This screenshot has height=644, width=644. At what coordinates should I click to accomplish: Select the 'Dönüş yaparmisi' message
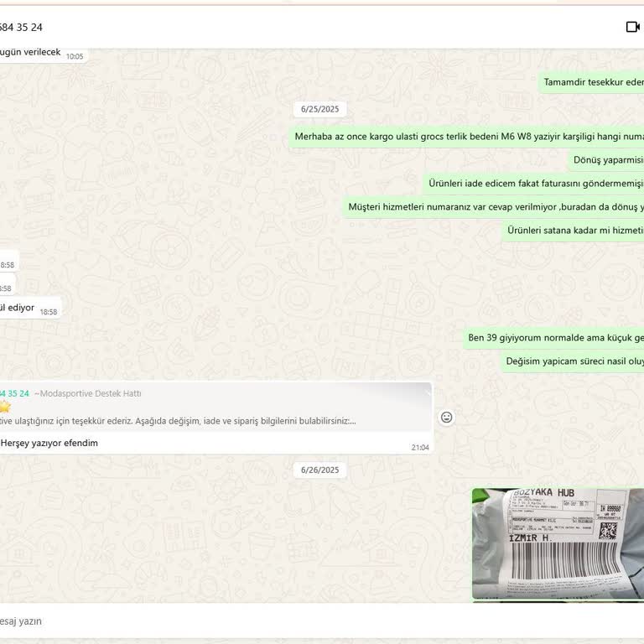click(x=606, y=160)
